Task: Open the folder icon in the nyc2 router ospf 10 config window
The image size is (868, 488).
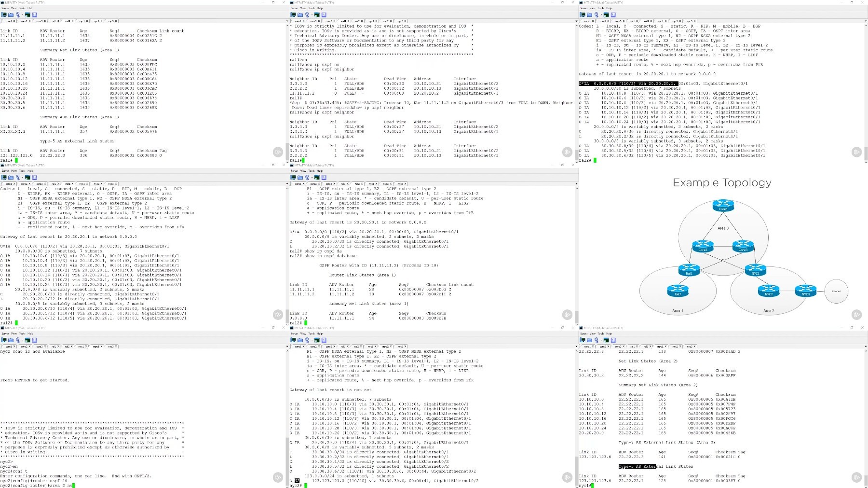Action: (x=11, y=340)
